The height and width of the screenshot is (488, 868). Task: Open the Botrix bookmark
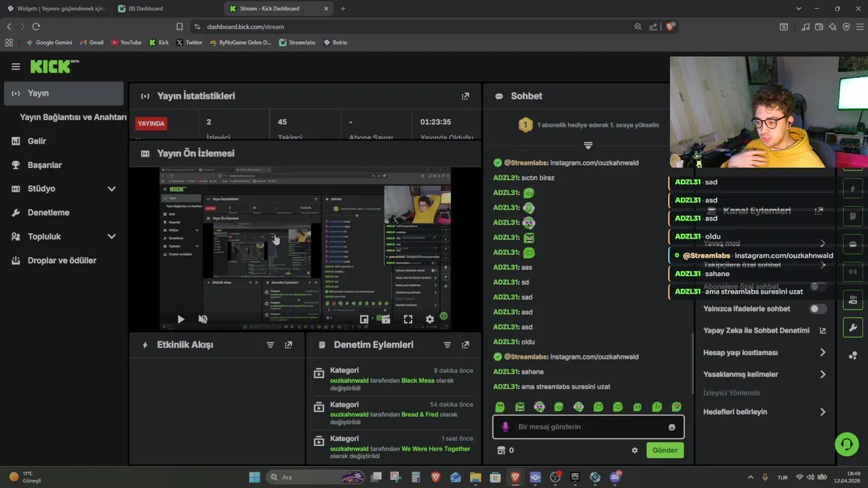(x=335, y=42)
